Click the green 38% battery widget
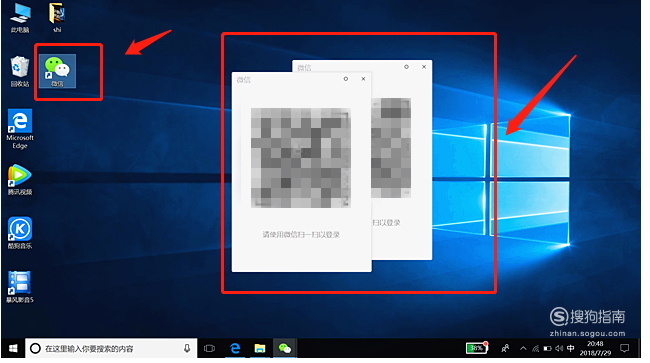This screenshot has height=363, width=650. (x=477, y=348)
